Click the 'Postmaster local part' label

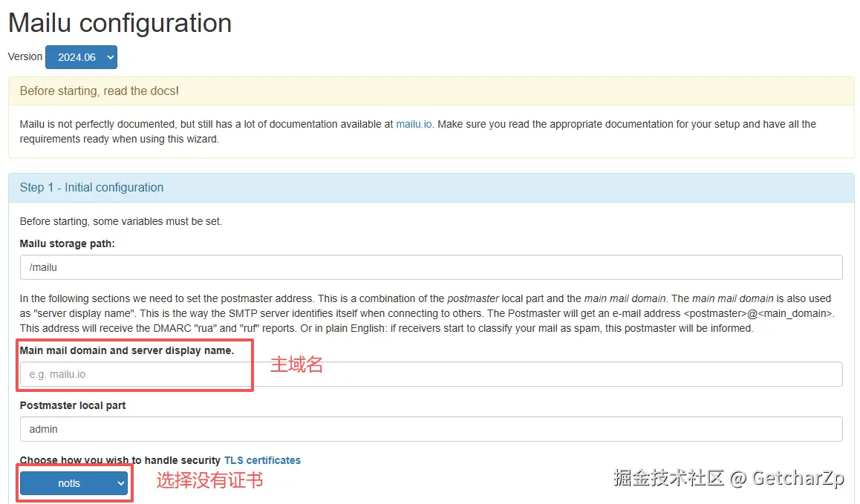tap(72, 405)
